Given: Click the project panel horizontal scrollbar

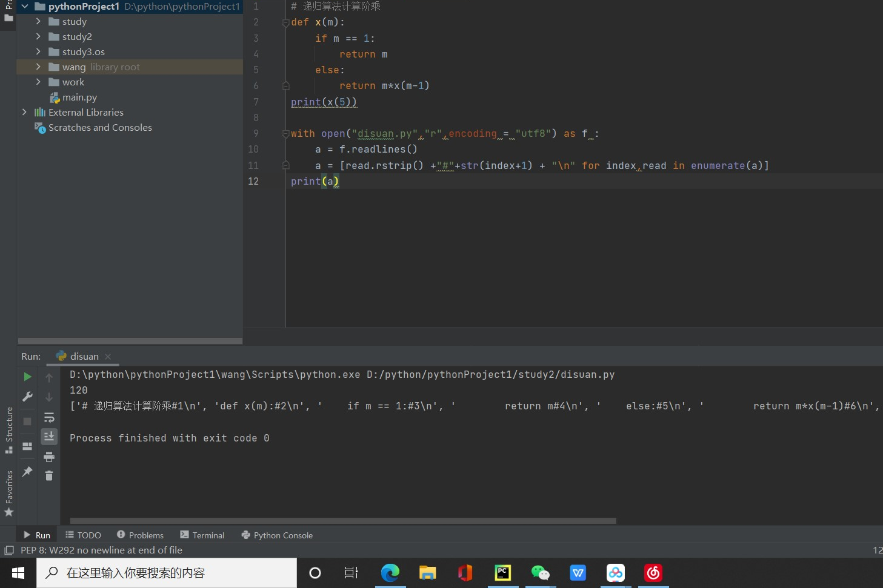Looking at the screenshot, I should tap(130, 341).
